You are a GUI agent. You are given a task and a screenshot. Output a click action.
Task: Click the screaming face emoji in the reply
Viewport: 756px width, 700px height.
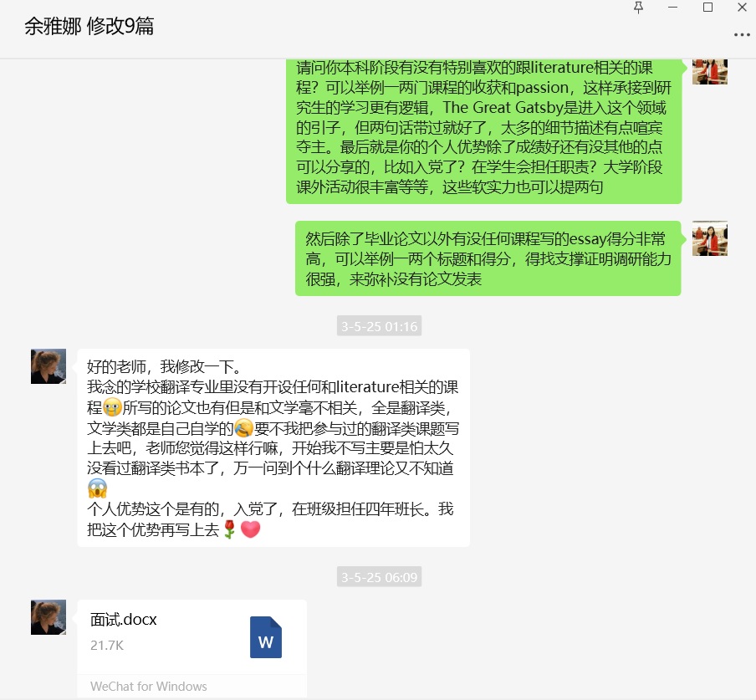pos(97,488)
